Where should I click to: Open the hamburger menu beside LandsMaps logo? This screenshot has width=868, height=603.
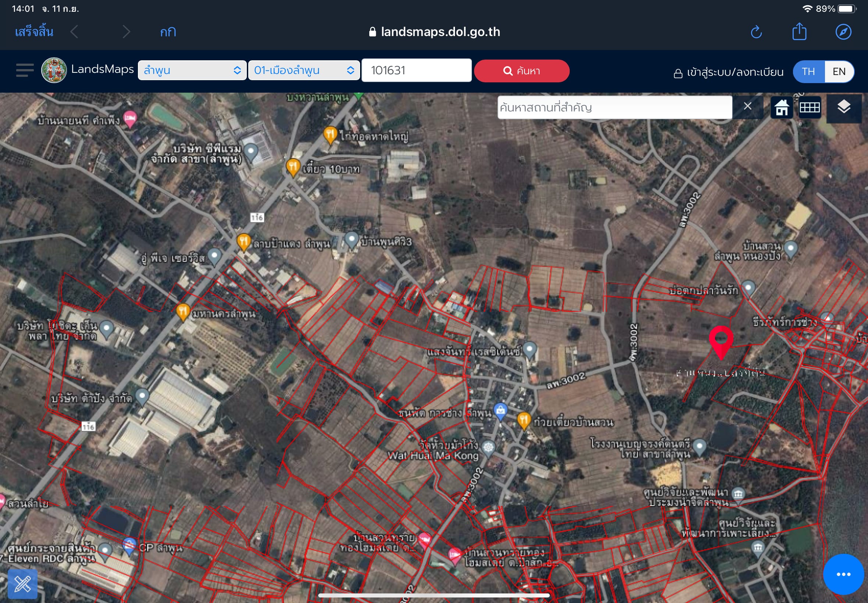(x=25, y=70)
